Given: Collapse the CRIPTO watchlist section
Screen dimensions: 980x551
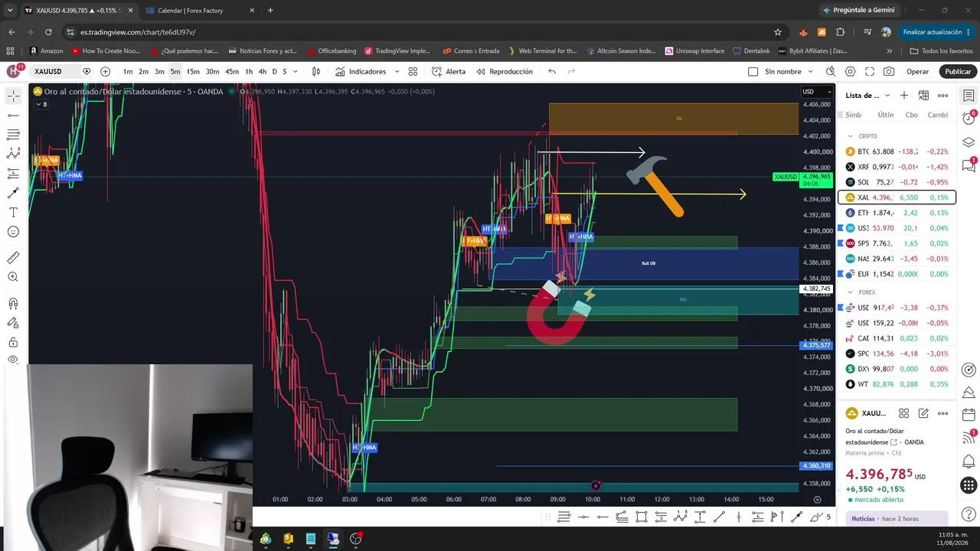Looking at the screenshot, I should [850, 136].
